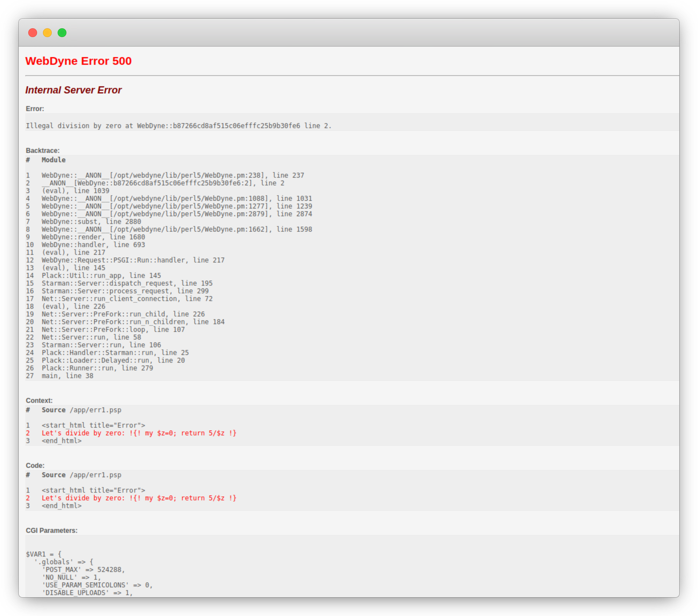Click the red highlighted line under Code
This screenshot has width=698, height=616.
(139, 498)
